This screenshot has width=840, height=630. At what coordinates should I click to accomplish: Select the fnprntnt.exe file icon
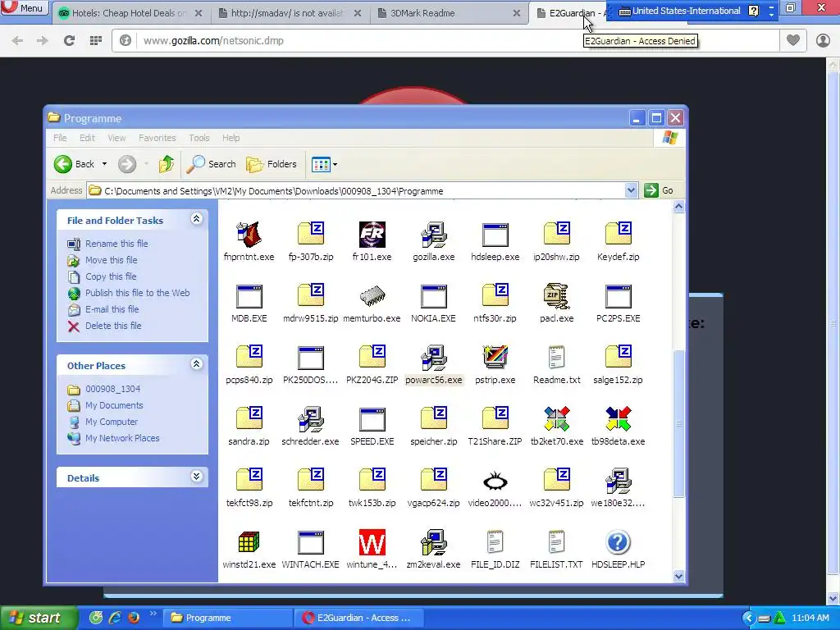click(x=249, y=235)
